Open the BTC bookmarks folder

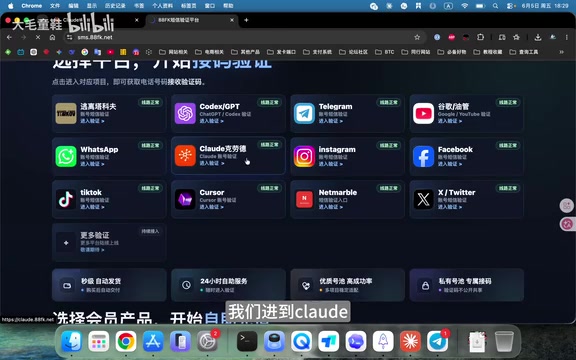point(385,52)
